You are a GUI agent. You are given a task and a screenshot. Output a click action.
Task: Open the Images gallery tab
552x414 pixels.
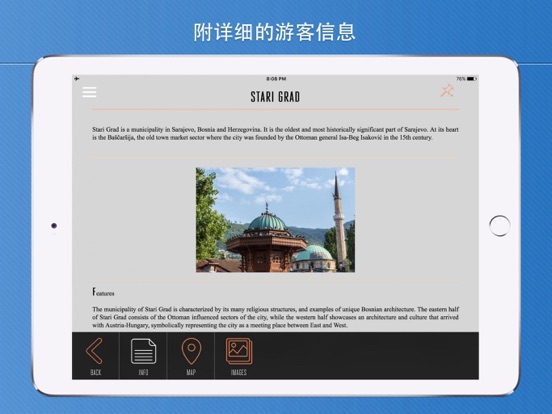[x=239, y=356]
